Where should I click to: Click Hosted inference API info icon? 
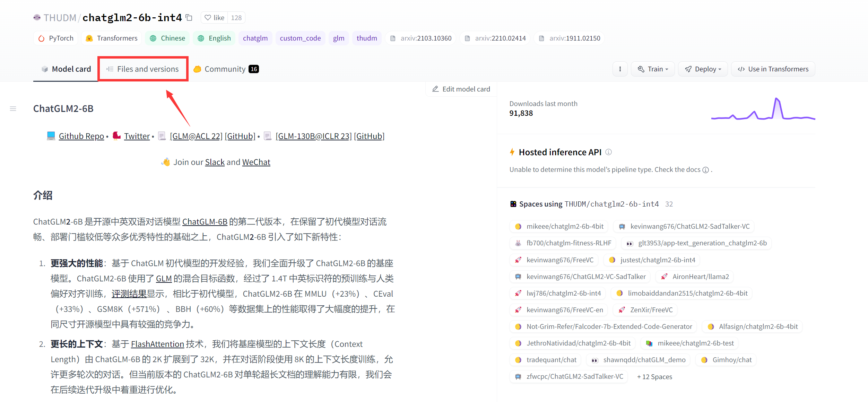click(x=608, y=152)
